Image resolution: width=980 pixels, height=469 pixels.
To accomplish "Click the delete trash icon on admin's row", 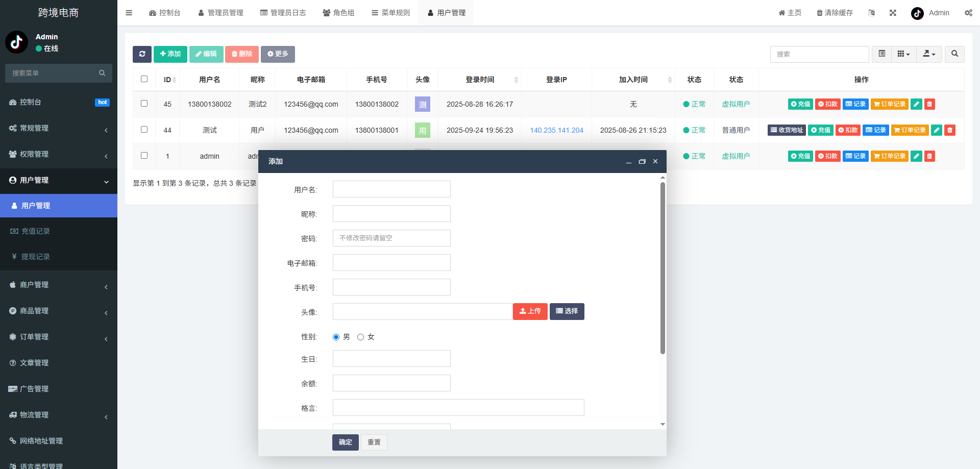I will tap(929, 156).
